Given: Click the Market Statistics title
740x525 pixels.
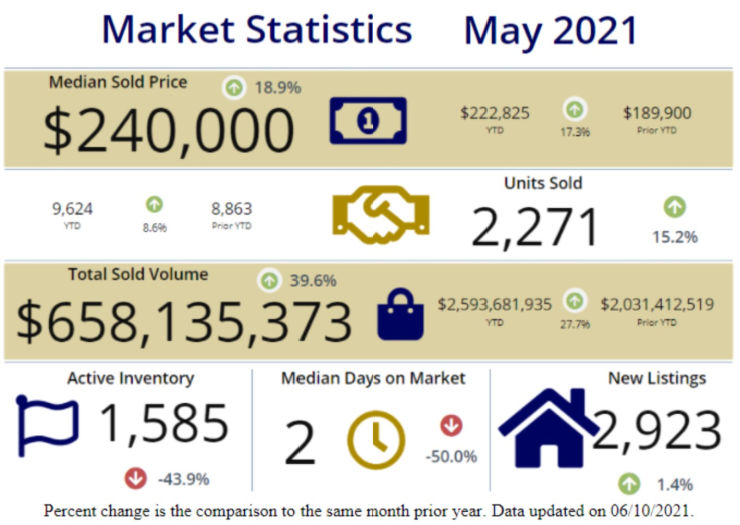Looking at the screenshot, I should pyautogui.click(x=256, y=29).
